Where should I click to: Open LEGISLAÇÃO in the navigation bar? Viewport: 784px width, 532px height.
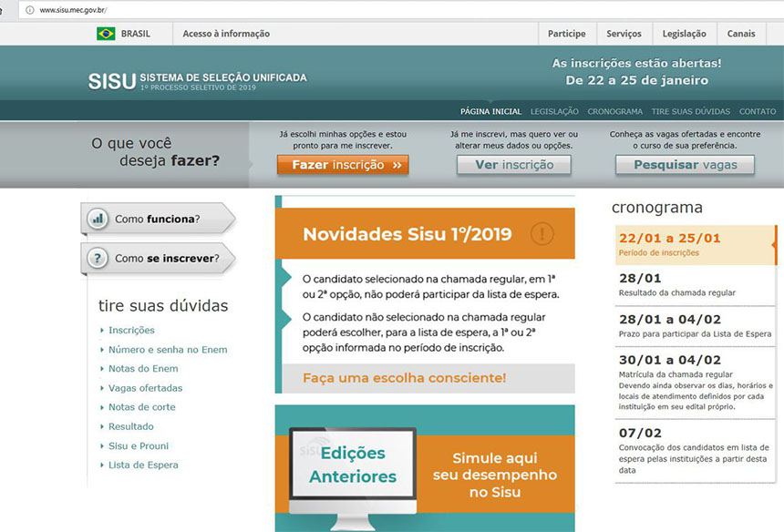(554, 111)
